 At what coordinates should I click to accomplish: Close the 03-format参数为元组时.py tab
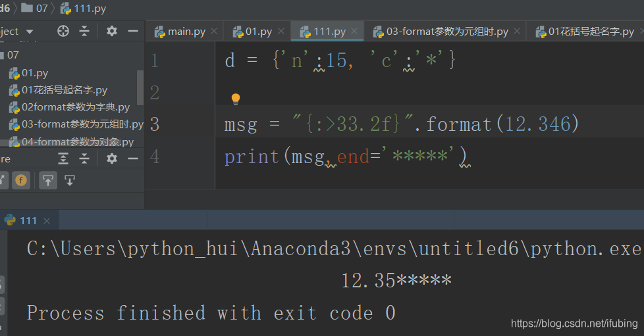[x=517, y=31]
